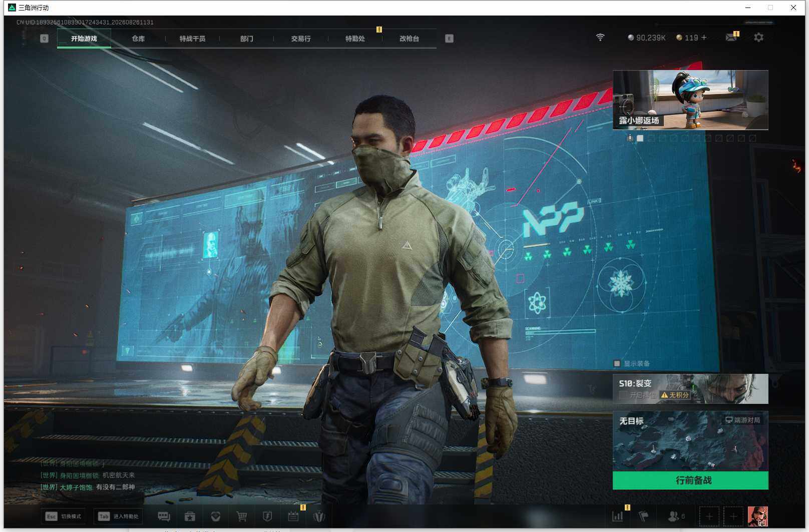
Task: Click world chat message 机密航天来
Action: point(119,475)
